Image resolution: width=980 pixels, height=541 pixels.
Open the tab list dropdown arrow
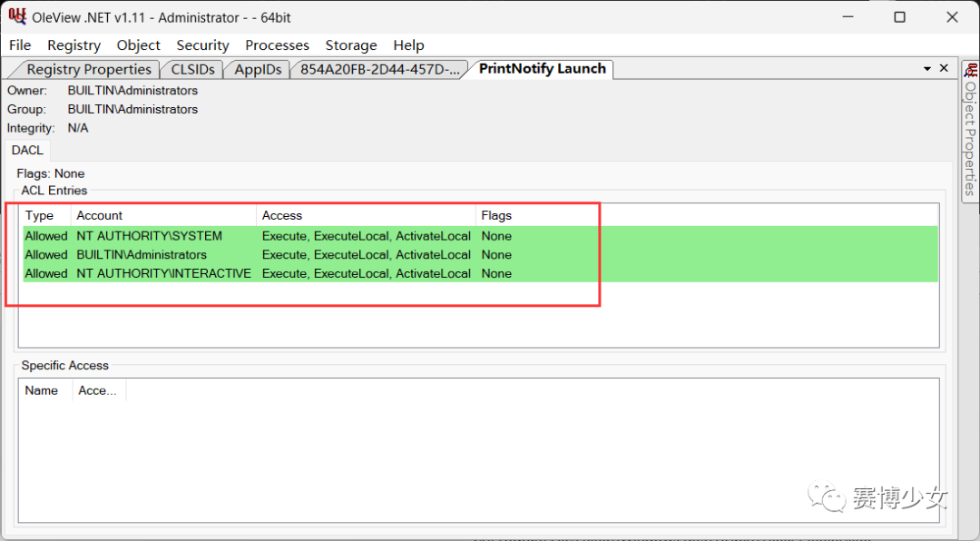[x=927, y=69]
